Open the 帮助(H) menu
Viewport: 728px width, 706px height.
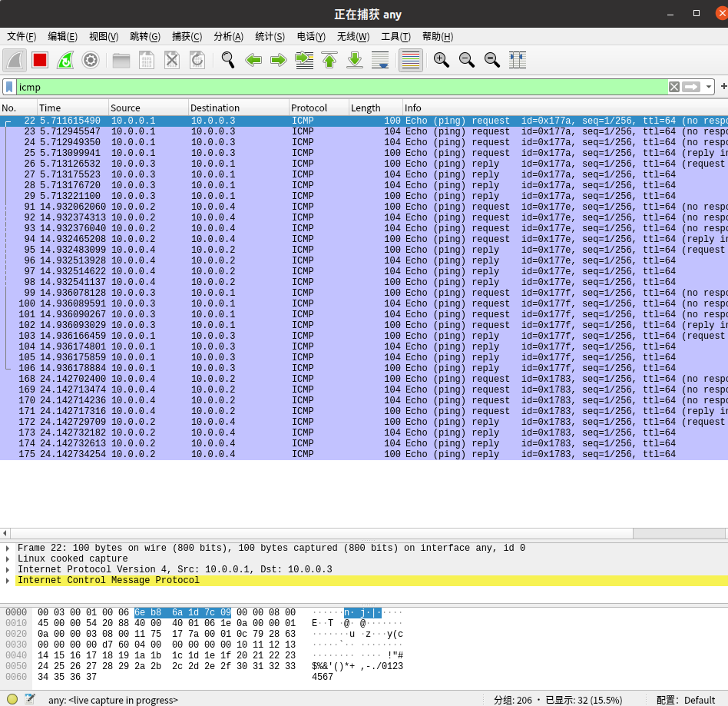pyautogui.click(x=438, y=37)
